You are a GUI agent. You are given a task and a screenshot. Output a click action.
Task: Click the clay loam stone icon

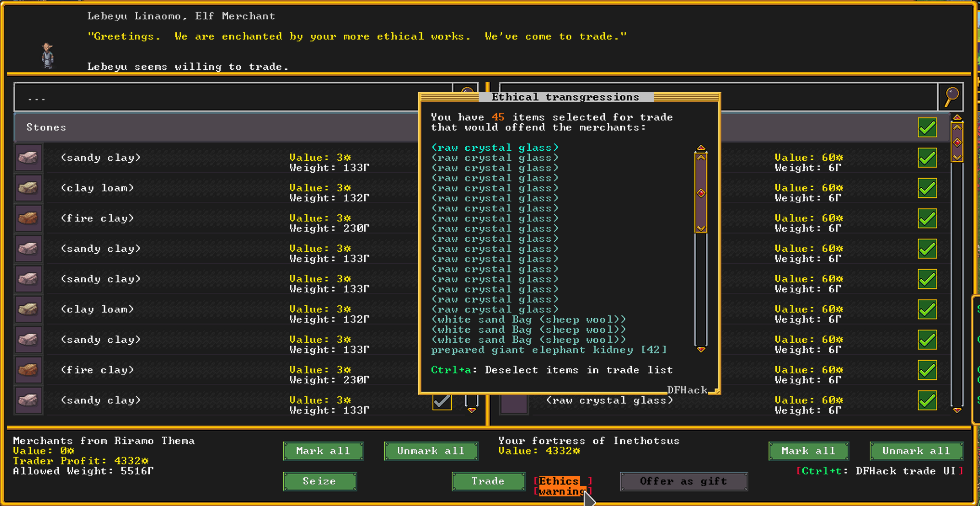coord(28,188)
